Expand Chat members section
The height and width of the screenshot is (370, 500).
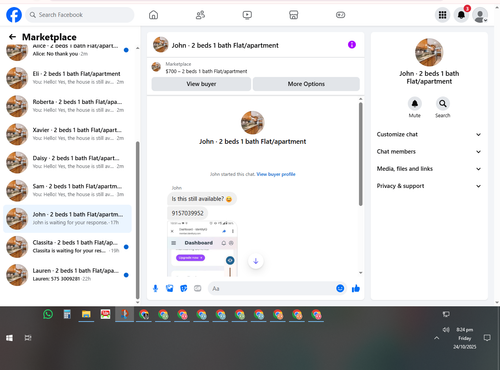(x=429, y=152)
